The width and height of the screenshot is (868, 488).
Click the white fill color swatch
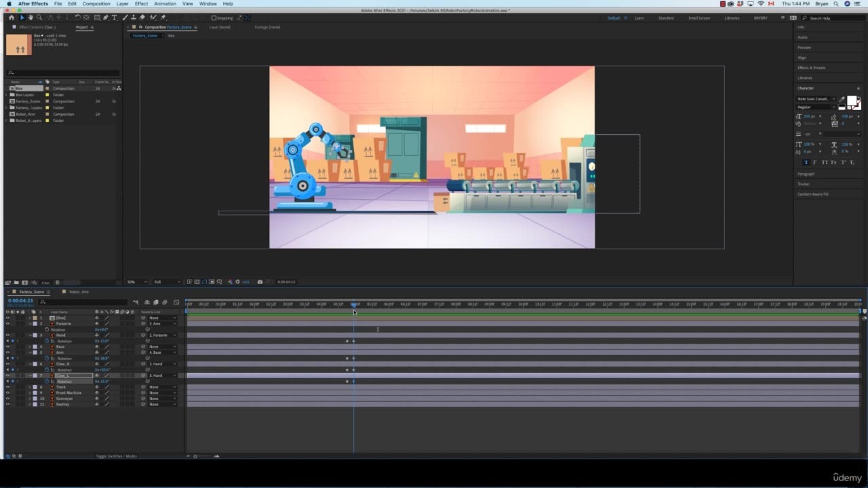coord(852,101)
